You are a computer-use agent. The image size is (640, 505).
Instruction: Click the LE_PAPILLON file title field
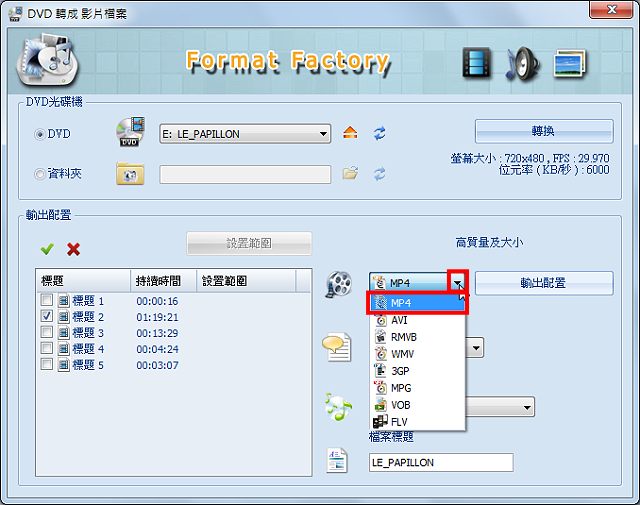[x=441, y=463]
